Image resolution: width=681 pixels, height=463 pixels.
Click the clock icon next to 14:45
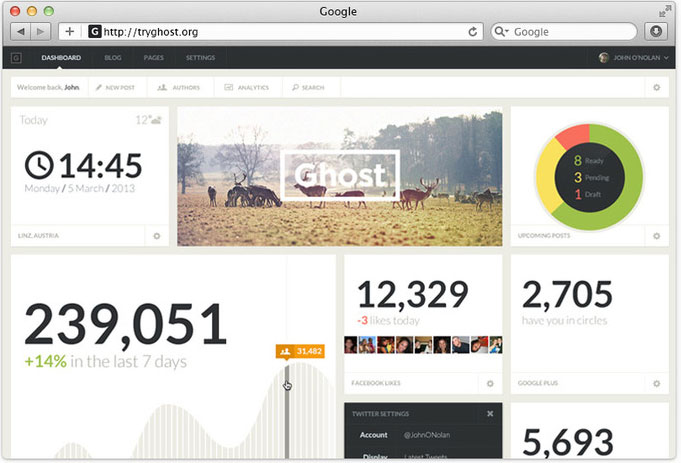(x=39, y=165)
